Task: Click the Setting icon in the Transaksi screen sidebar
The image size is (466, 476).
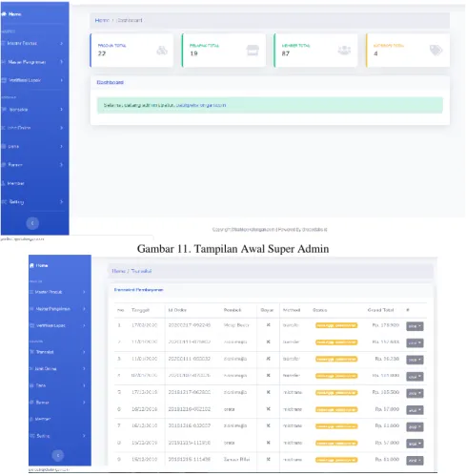Action: tap(32, 436)
